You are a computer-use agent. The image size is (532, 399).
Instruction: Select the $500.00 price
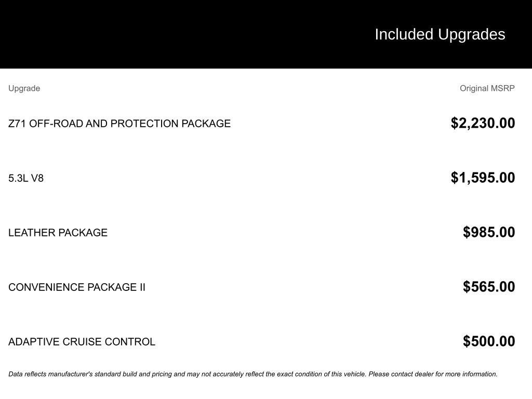489,341
